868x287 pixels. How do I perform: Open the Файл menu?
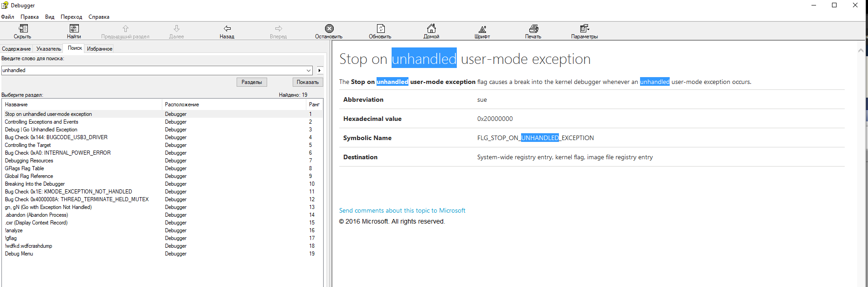[8, 17]
